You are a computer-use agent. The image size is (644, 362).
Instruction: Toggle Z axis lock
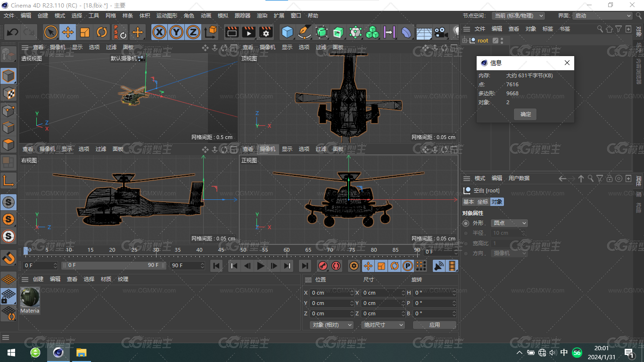coord(193,32)
